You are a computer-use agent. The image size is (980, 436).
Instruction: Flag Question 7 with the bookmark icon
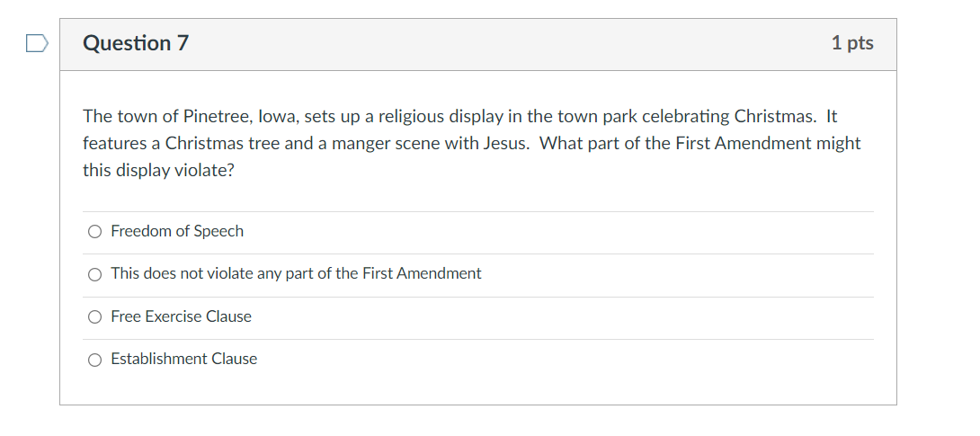37,44
